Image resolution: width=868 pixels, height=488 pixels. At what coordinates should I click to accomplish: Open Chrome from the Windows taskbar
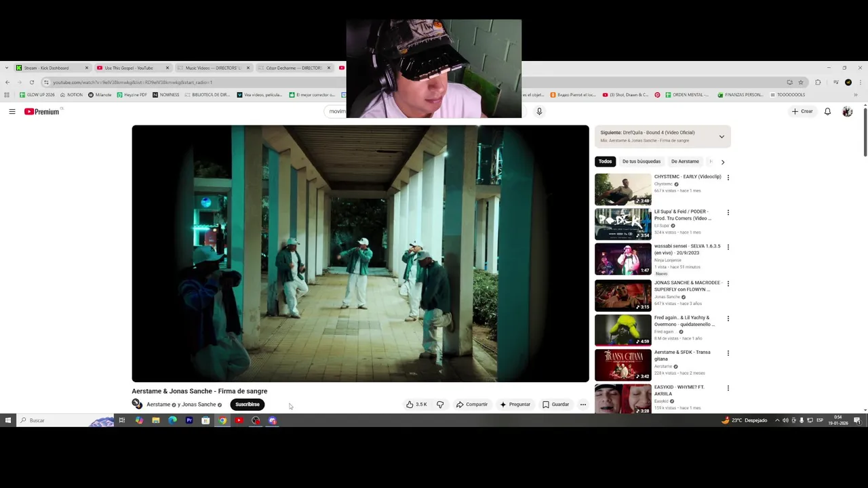[x=222, y=420]
